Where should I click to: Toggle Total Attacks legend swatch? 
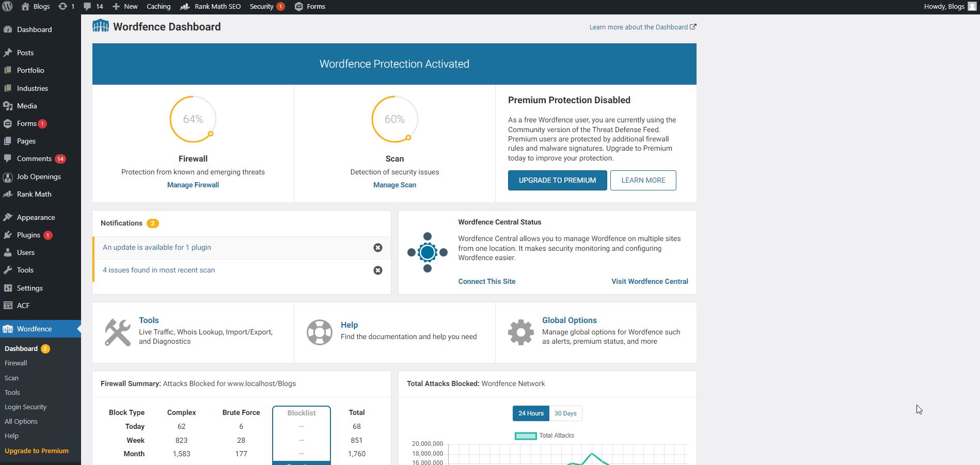(526, 436)
